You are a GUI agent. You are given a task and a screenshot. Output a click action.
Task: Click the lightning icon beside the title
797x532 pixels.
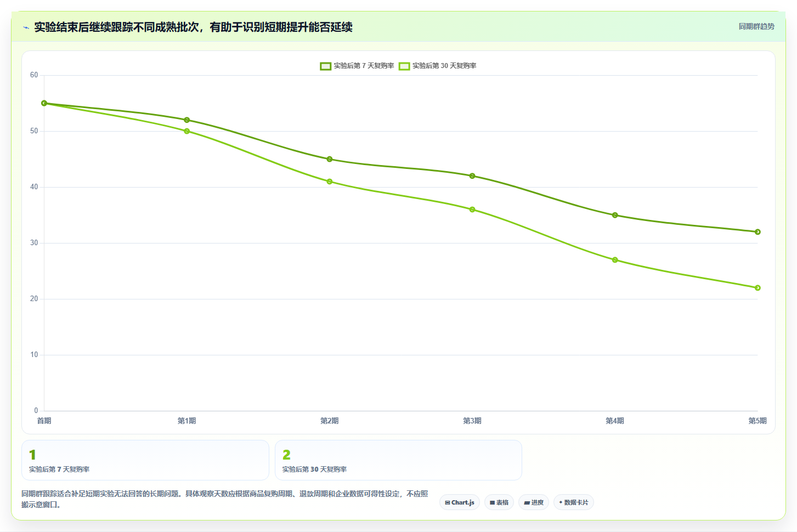pyautogui.click(x=26, y=27)
